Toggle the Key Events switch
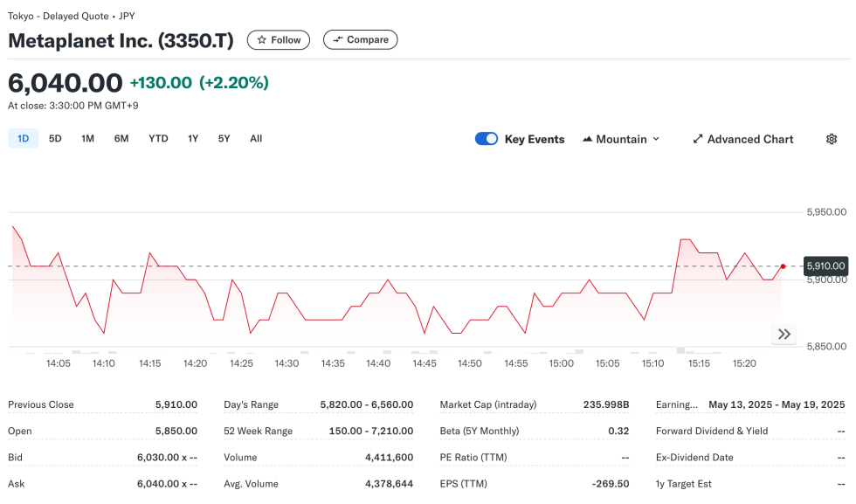The width and height of the screenshot is (856, 504). (487, 139)
